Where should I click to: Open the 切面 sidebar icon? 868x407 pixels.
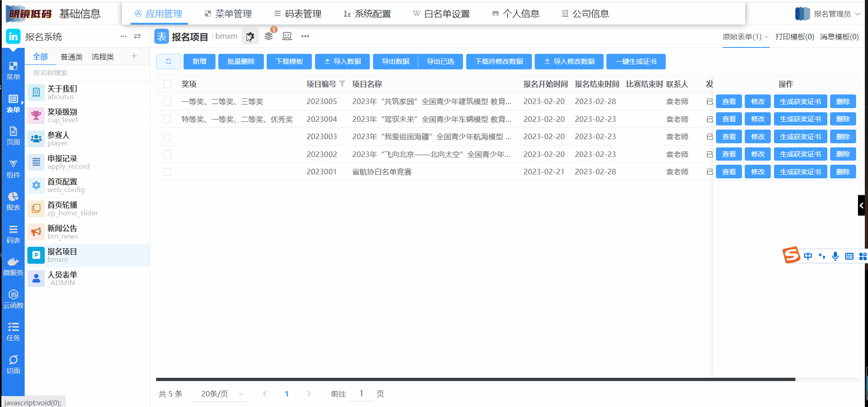click(x=13, y=365)
